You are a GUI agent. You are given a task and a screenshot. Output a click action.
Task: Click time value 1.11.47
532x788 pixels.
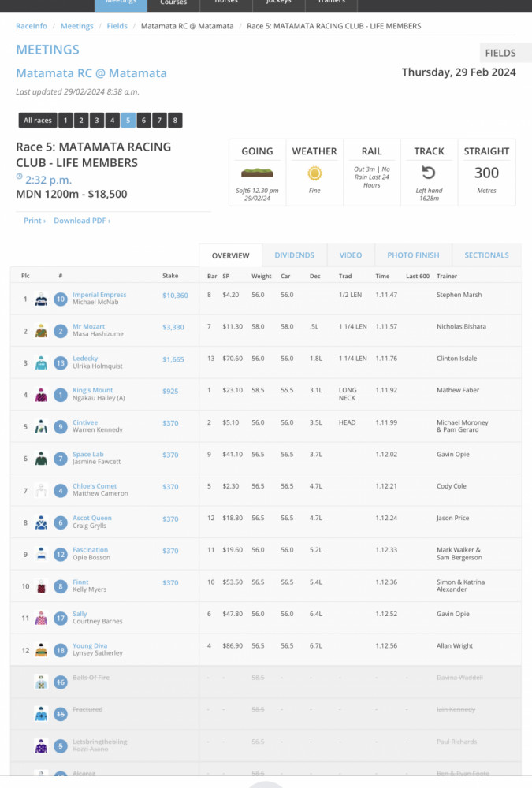point(386,295)
